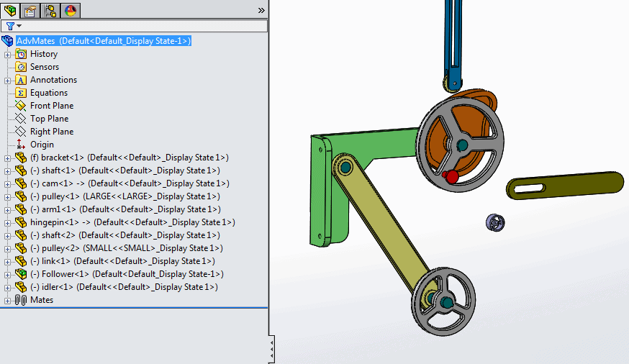The width and height of the screenshot is (629, 364).
Task: Select the FeatureManager design tree tab
Action: 11,10
